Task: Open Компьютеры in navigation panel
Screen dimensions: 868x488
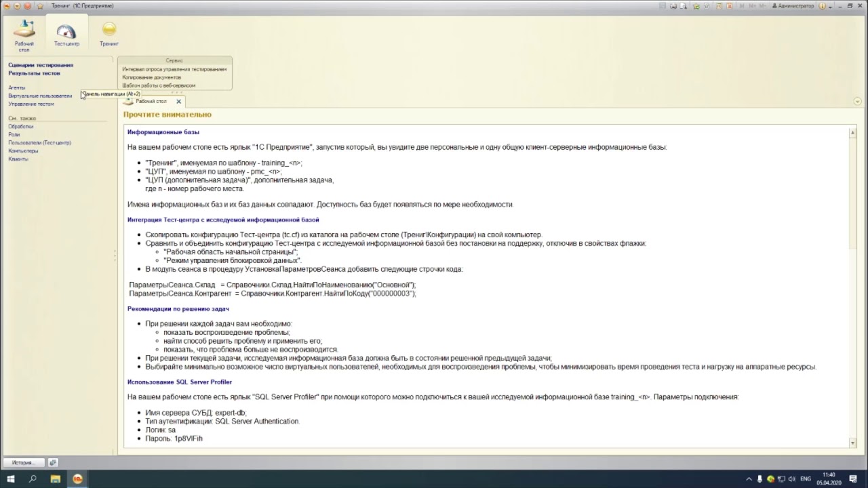Action: [23, 151]
